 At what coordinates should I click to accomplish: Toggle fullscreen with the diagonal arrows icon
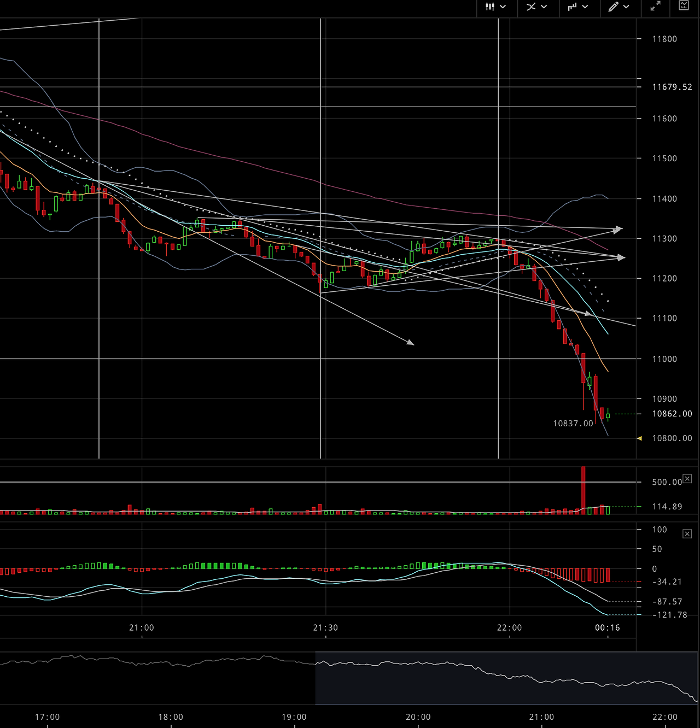click(x=655, y=7)
